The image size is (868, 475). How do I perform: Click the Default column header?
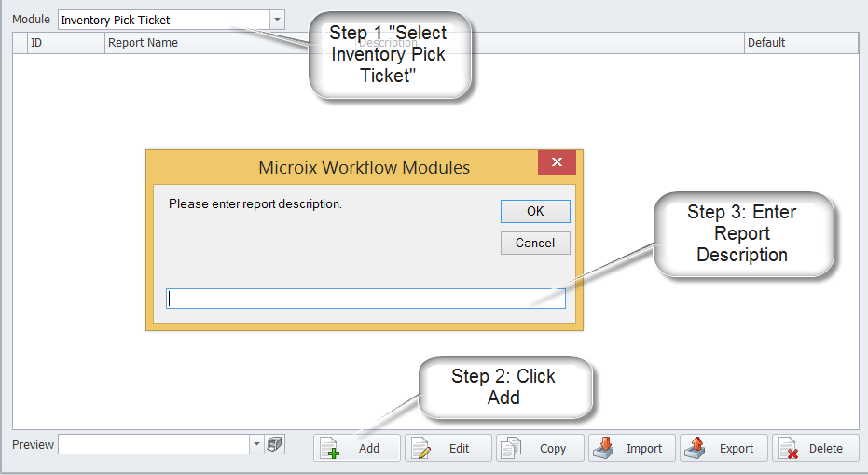(800, 42)
